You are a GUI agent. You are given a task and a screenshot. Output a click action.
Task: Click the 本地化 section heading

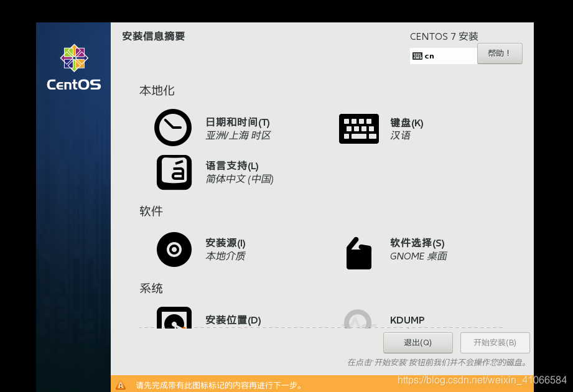(157, 90)
